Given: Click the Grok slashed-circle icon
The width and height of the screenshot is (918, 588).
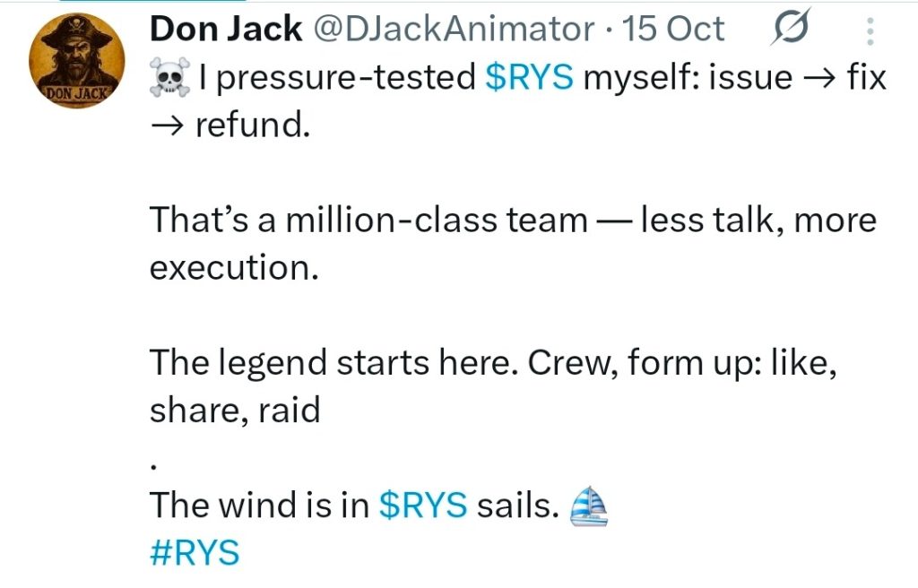Looking at the screenshot, I should point(790,30).
